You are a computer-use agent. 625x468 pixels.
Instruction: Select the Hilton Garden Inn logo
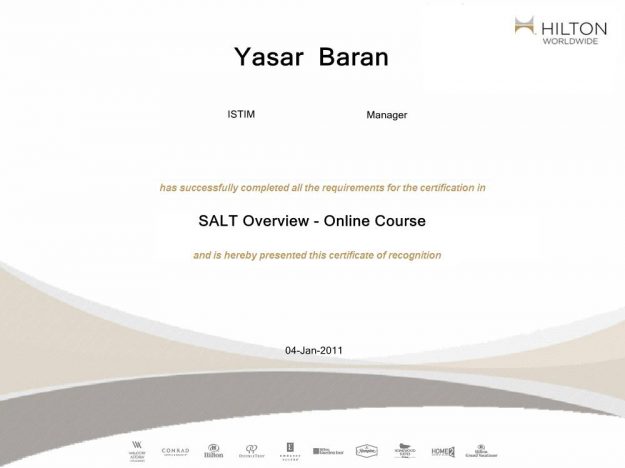(x=329, y=451)
